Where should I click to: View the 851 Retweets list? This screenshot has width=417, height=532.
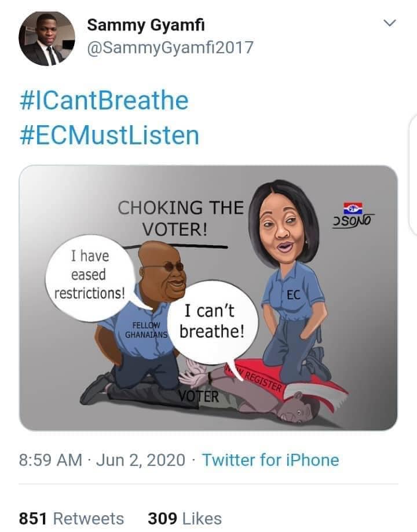71,519
